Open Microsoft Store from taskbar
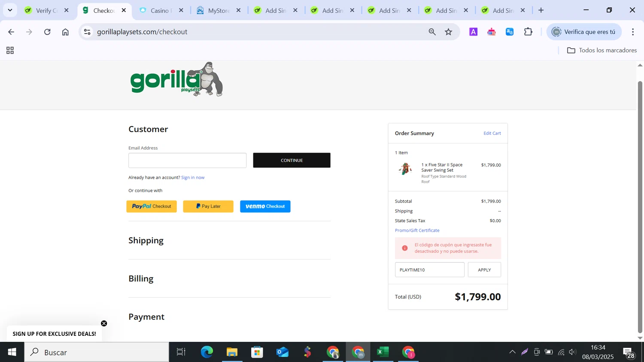644x362 pixels. 257,352
